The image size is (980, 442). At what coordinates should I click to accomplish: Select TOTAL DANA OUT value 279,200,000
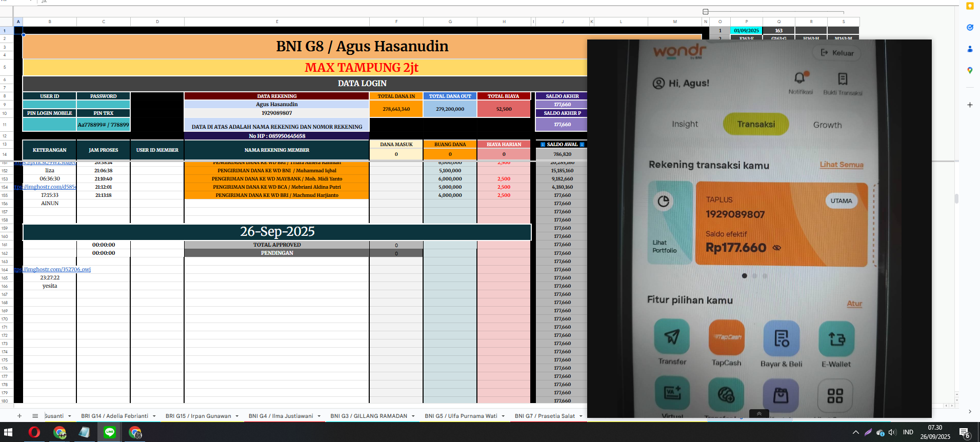[450, 109]
